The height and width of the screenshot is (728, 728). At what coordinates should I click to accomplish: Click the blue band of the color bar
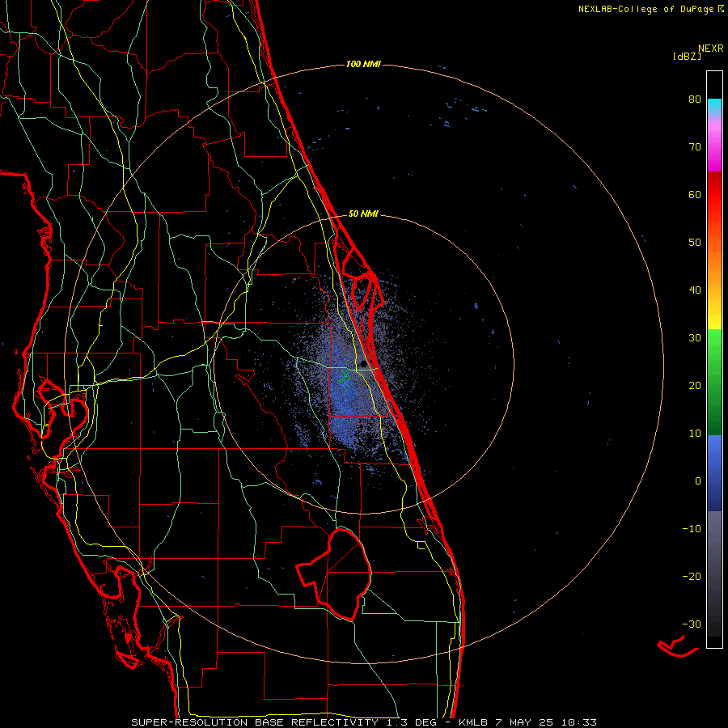click(714, 472)
